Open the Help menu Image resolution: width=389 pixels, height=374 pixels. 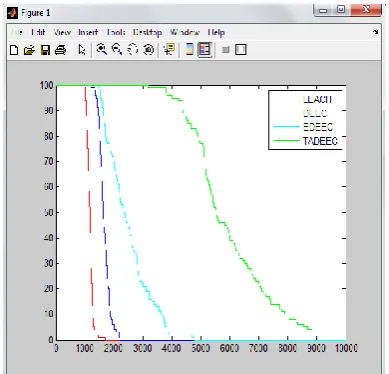[x=216, y=32]
